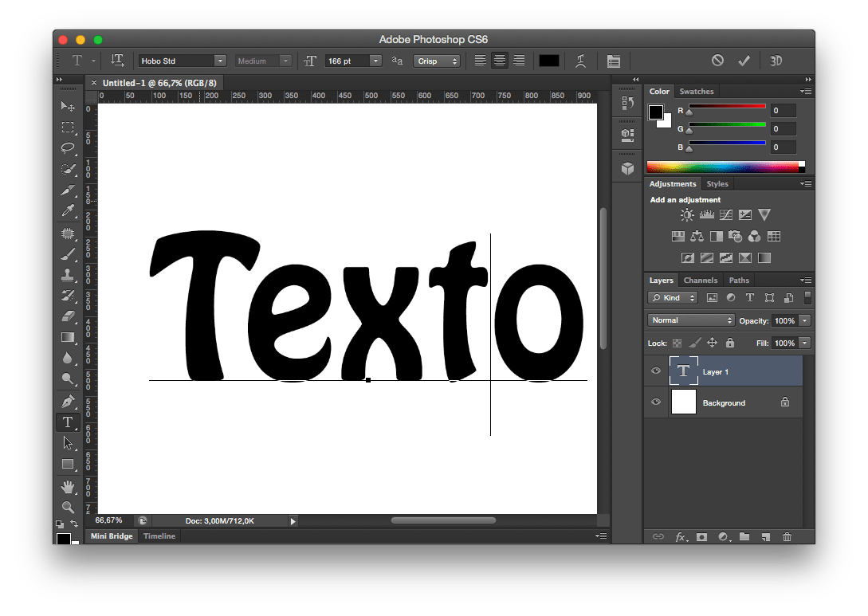The height and width of the screenshot is (616, 868).
Task: Toggle lock all for layer
Action: (730, 343)
